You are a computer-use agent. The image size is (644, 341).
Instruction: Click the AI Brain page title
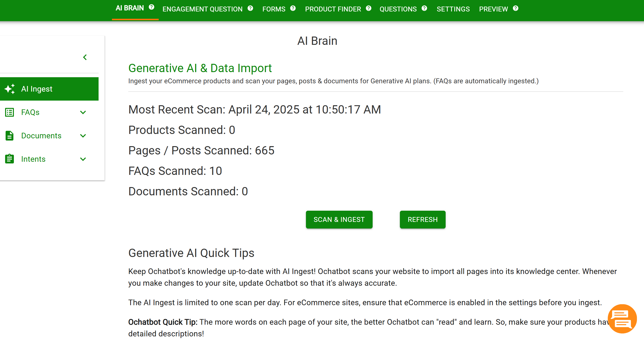317,41
